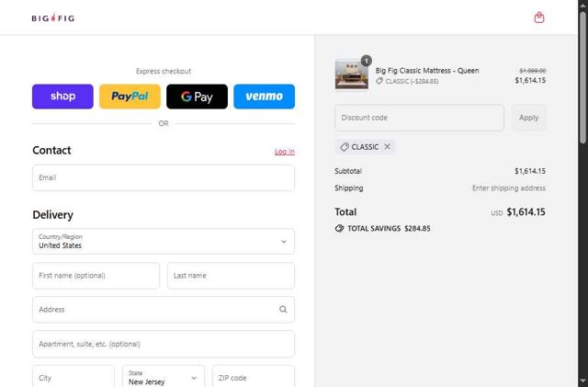588x387 pixels.
Task: Open the Country/Region dropdown
Action: pyautogui.click(x=164, y=242)
